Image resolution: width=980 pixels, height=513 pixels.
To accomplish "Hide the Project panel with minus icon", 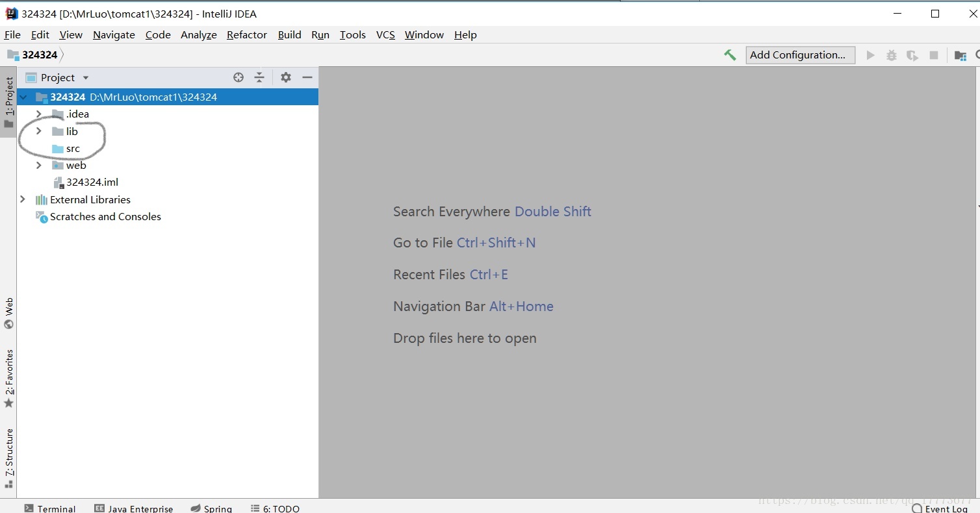I will point(307,77).
